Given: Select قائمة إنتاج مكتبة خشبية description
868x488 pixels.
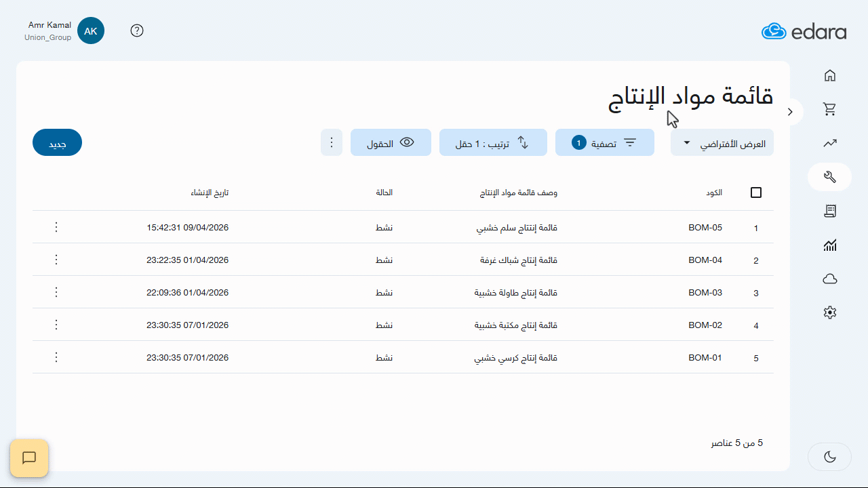Looking at the screenshot, I should (515, 325).
